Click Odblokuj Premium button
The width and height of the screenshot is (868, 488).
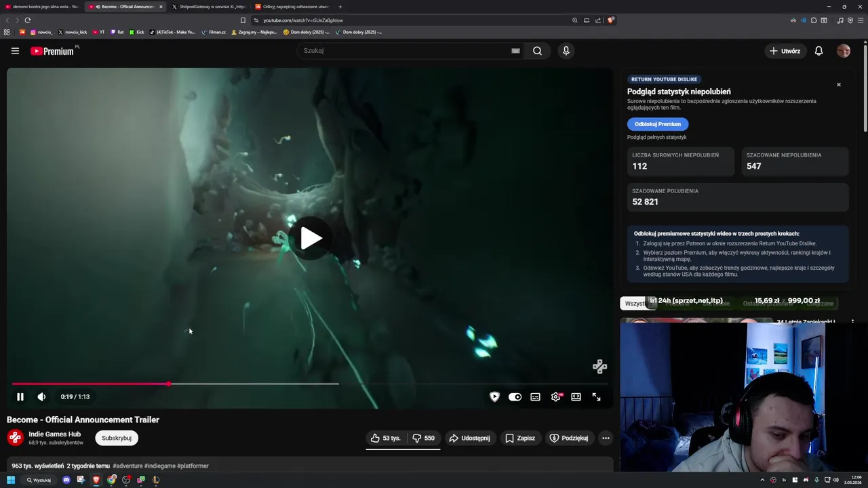click(x=658, y=124)
